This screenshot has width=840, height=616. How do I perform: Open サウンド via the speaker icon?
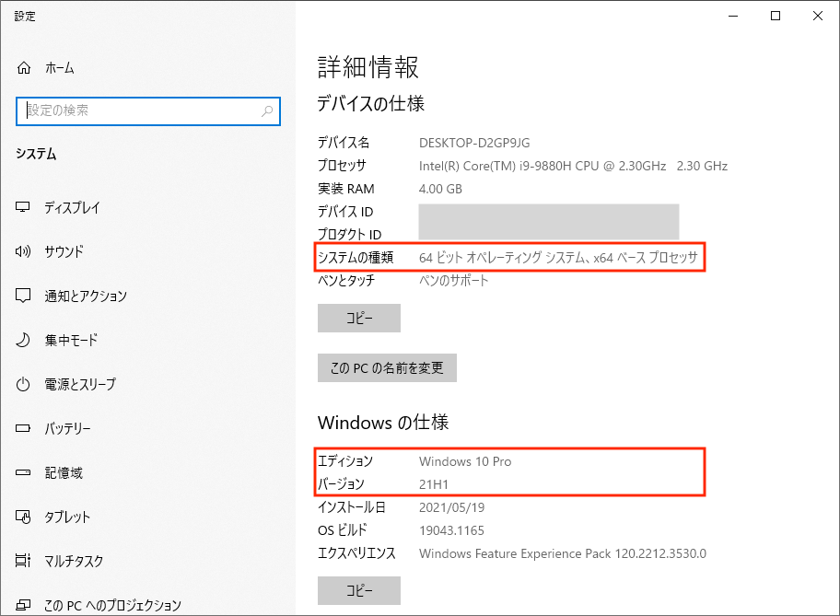(x=23, y=251)
